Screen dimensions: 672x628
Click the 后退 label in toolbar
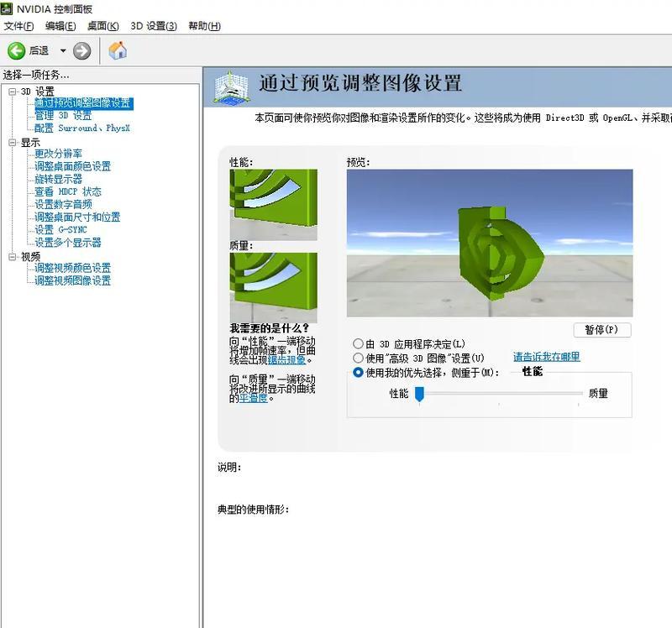[39, 50]
